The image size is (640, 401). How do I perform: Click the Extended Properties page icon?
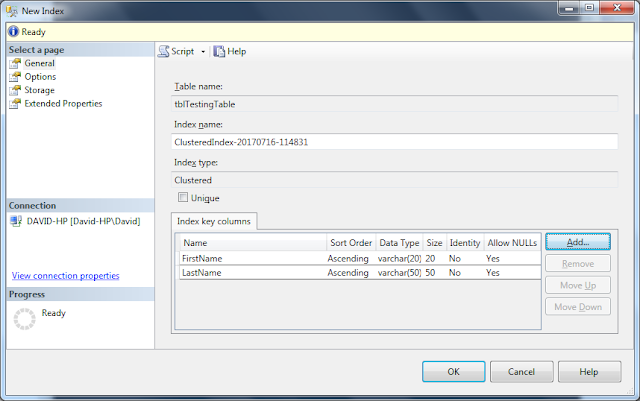coord(15,104)
